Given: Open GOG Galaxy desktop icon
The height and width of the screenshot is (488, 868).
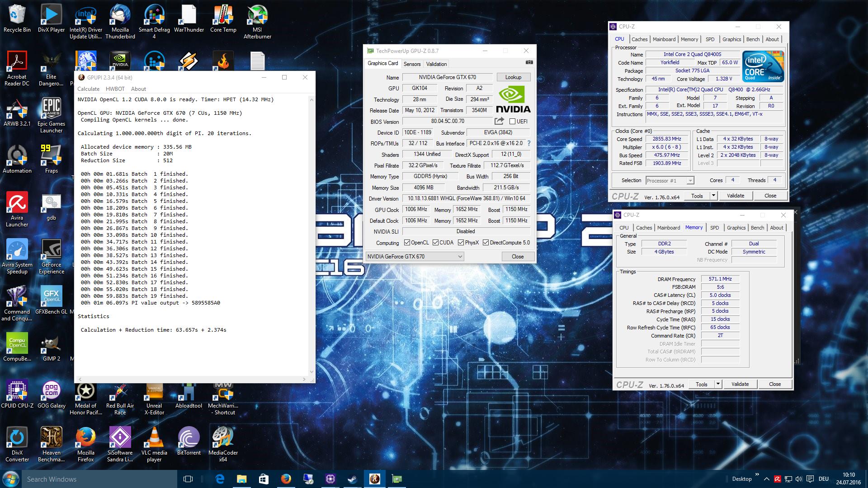Looking at the screenshot, I should [x=51, y=394].
